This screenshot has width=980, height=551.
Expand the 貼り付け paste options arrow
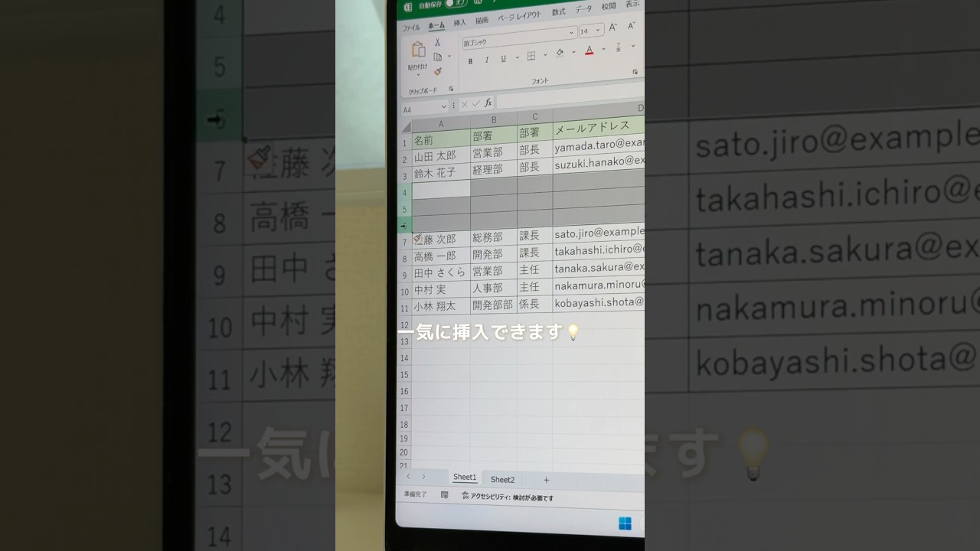(x=418, y=75)
